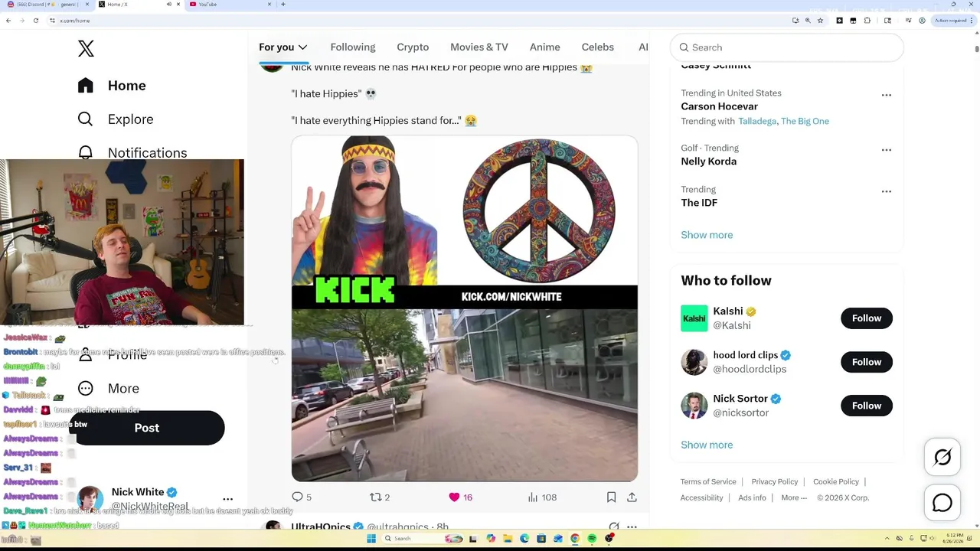Screen dimensions: 980x551
Task: Switch to the Movies & TV tab
Action: tap(479, 47)
